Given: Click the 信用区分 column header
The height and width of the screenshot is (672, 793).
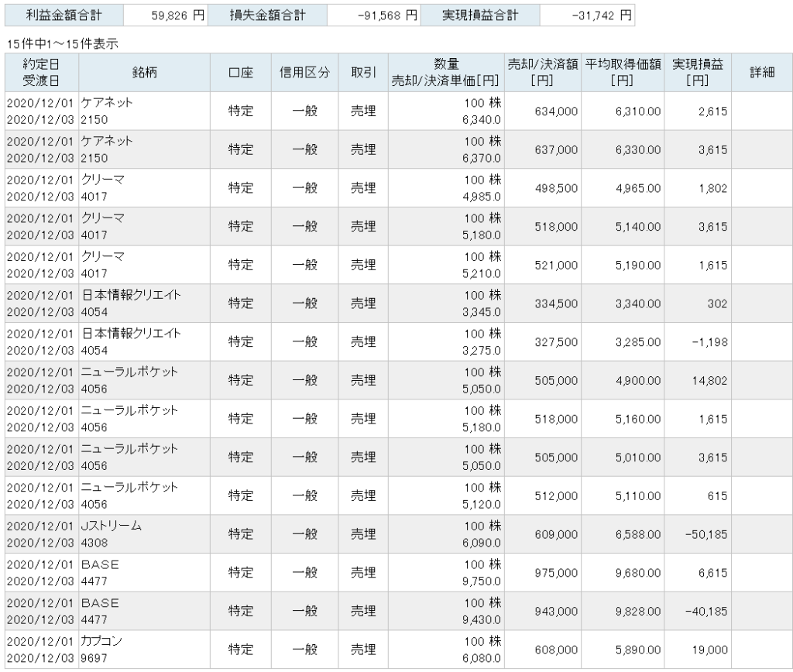Looking at the screenshot, I should [x=304, y=72].
